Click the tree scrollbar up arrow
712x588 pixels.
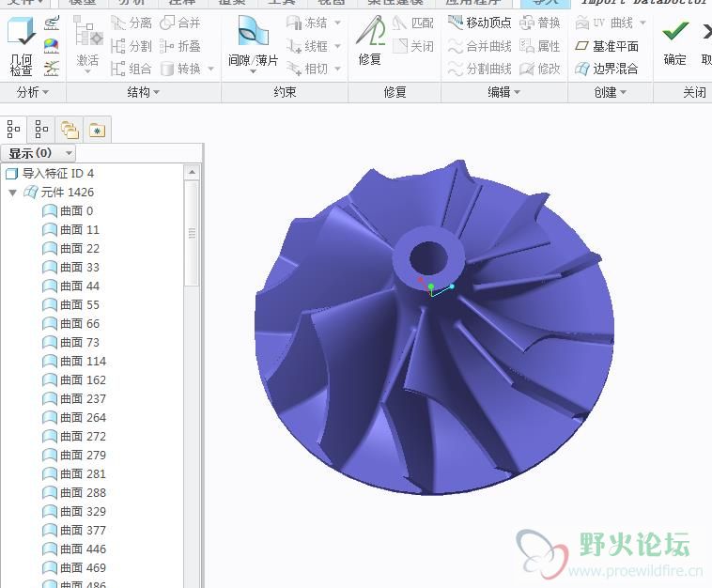point(192,172)
